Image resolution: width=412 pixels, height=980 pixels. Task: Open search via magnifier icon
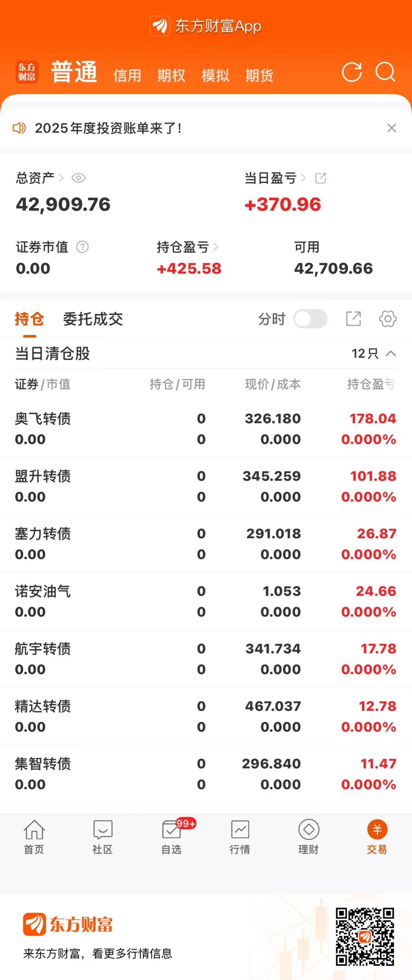(385, 72)
